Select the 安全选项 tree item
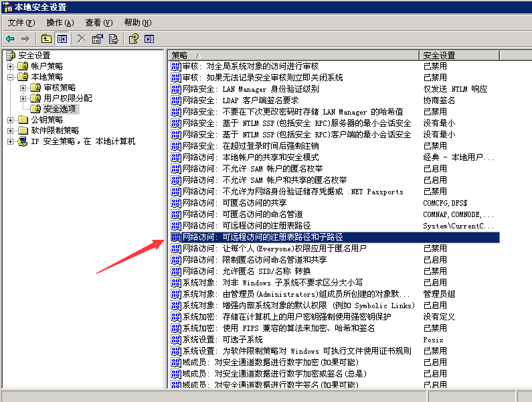532x402 pixels. pos(60,109)
